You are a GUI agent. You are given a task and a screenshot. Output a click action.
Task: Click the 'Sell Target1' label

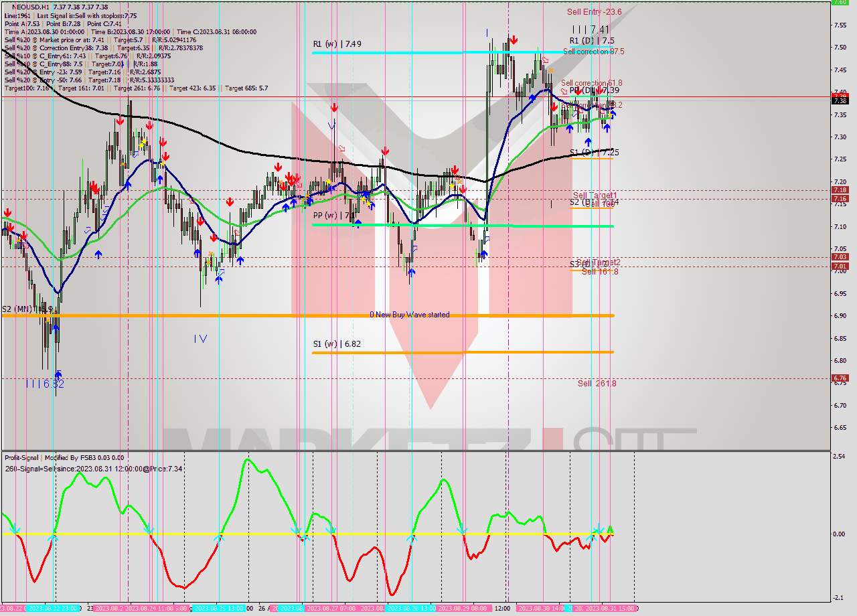[x=595, y=195]
